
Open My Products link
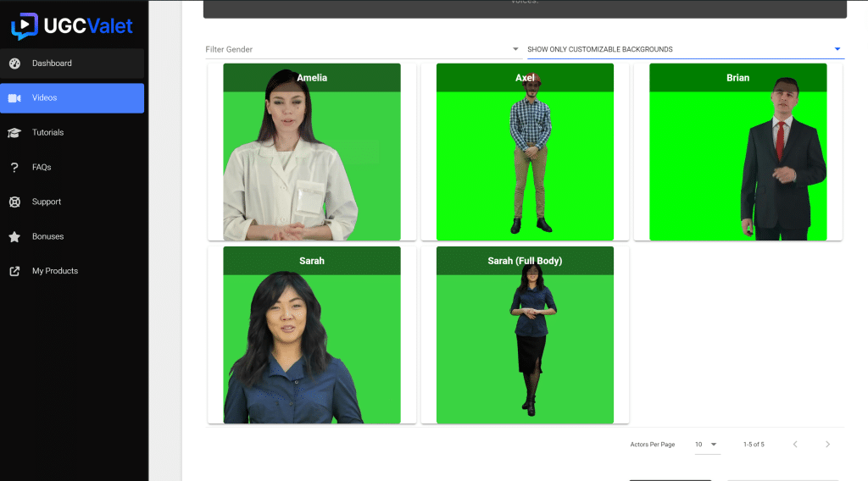[x=72, y=271]
